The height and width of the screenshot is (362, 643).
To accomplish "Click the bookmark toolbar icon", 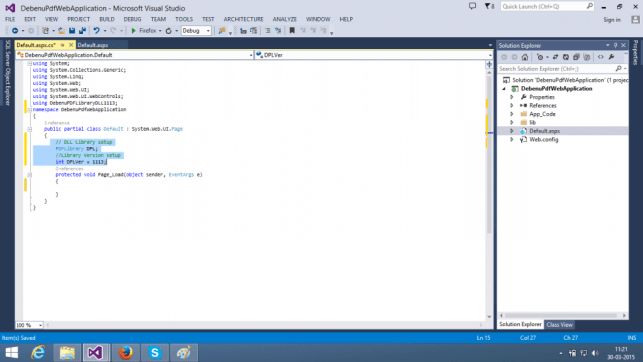I will 292,31.
